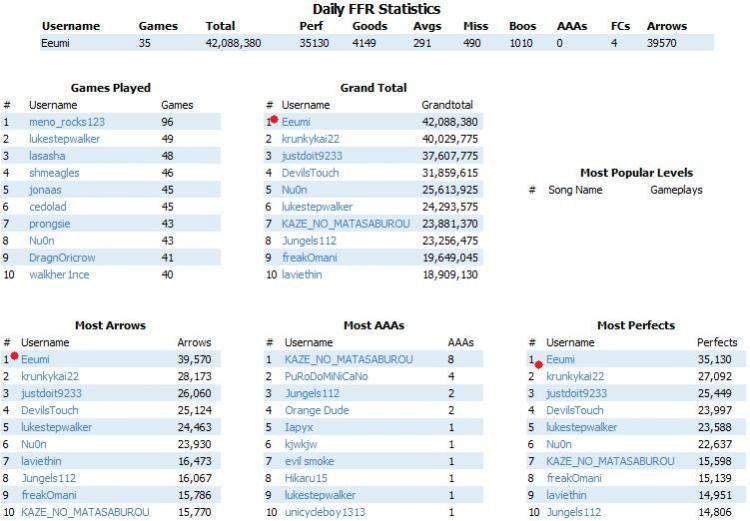Image resolution: width=750 pixels, height=521 pixels.
Task: Click DragnOricrow in Games Played list
Action: click(62, 258)
